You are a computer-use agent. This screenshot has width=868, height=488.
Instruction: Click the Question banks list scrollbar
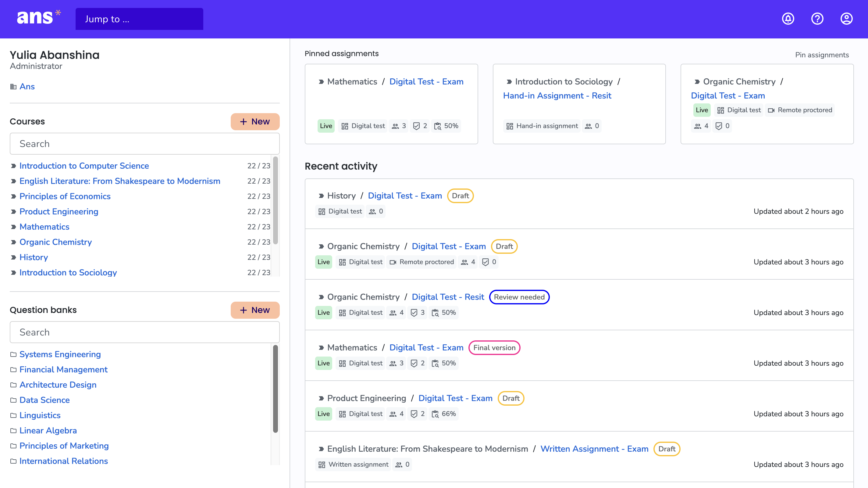click(275, 389)
